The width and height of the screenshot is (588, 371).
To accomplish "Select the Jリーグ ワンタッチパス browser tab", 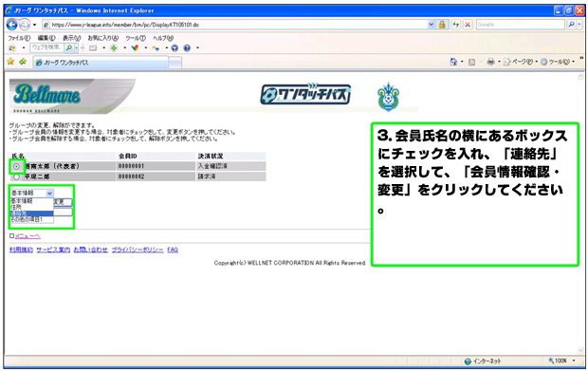I will (x=101, y=63).
